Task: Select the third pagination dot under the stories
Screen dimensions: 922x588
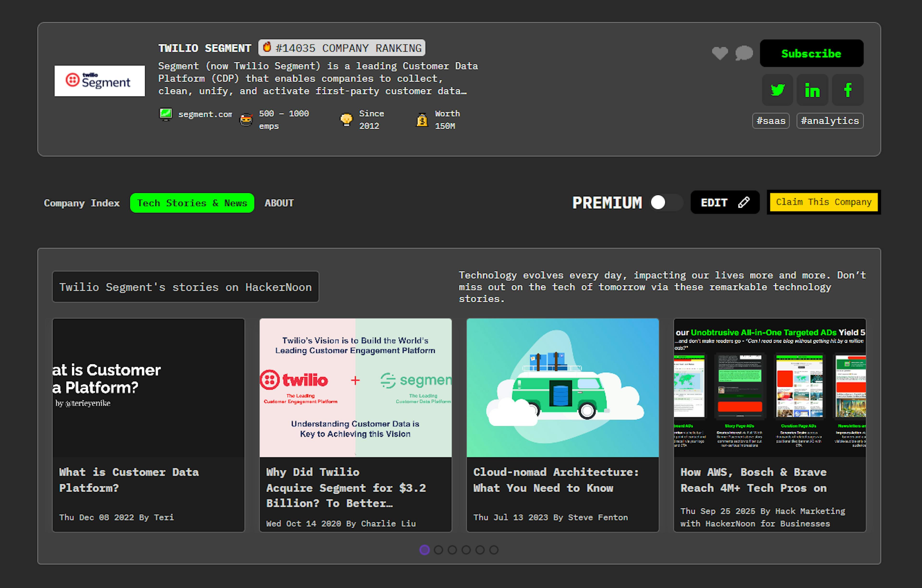Action: [x=452, y=550]
